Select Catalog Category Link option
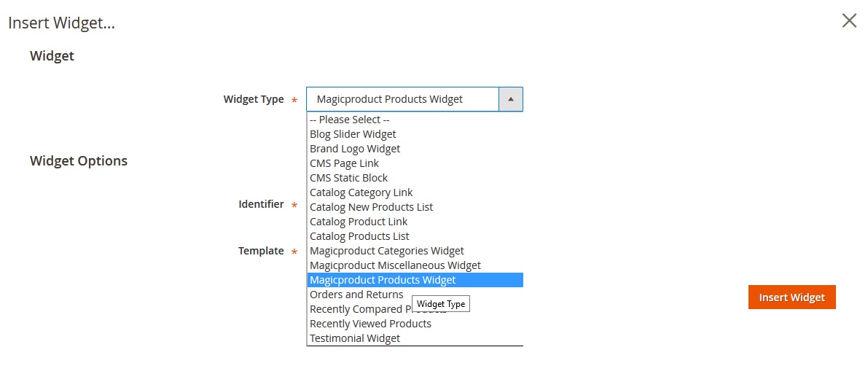Screen dimensions: 868x374 point(361,192)
